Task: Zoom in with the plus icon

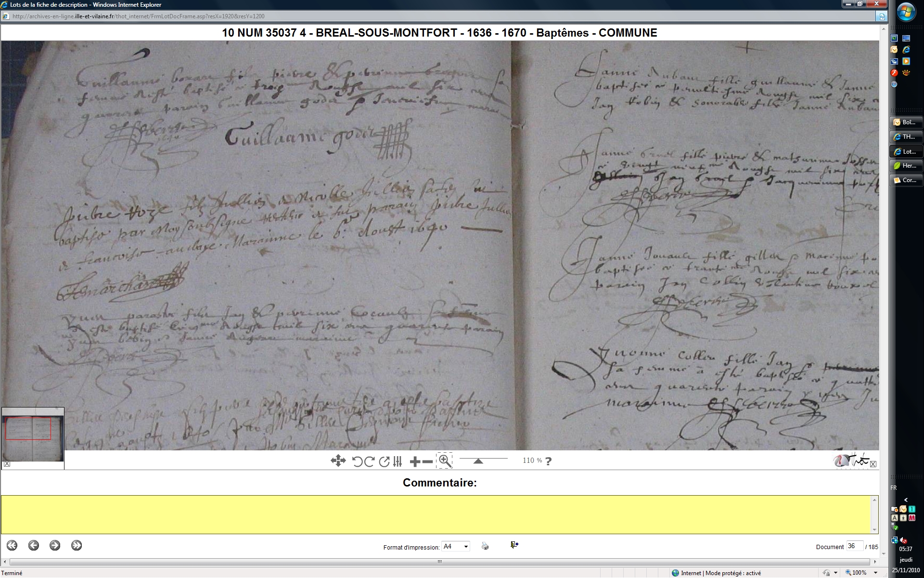Action: coord(415,461)
